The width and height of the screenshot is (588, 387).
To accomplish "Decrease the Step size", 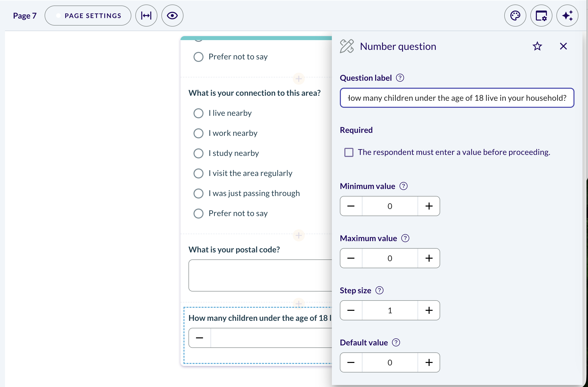I will click(x=351, y=310).
